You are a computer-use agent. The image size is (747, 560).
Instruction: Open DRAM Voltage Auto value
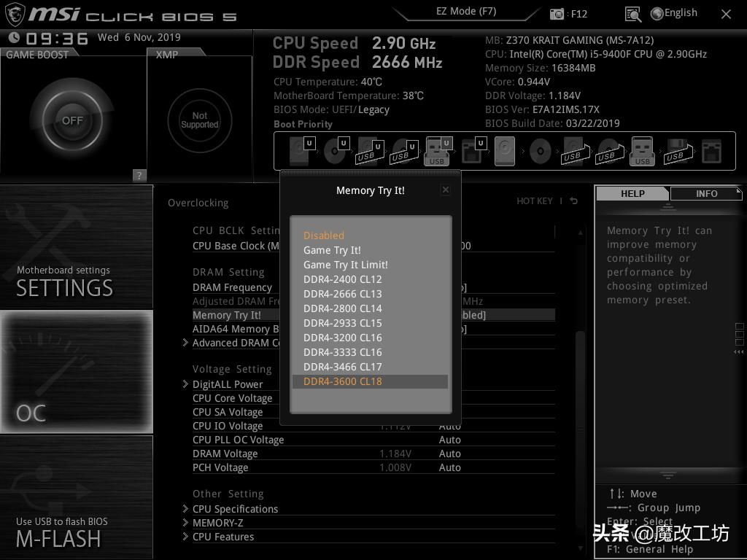click(x=449, y=454)
